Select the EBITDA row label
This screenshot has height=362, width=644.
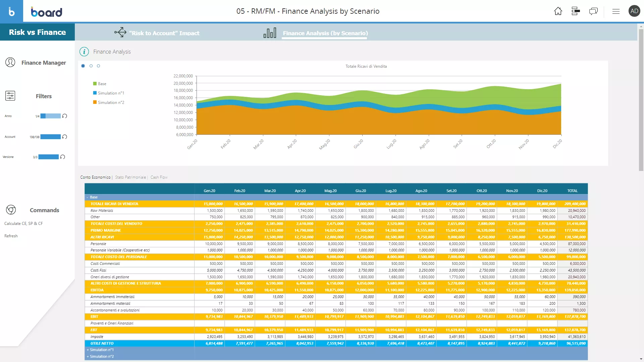click(x=97, y=290)
